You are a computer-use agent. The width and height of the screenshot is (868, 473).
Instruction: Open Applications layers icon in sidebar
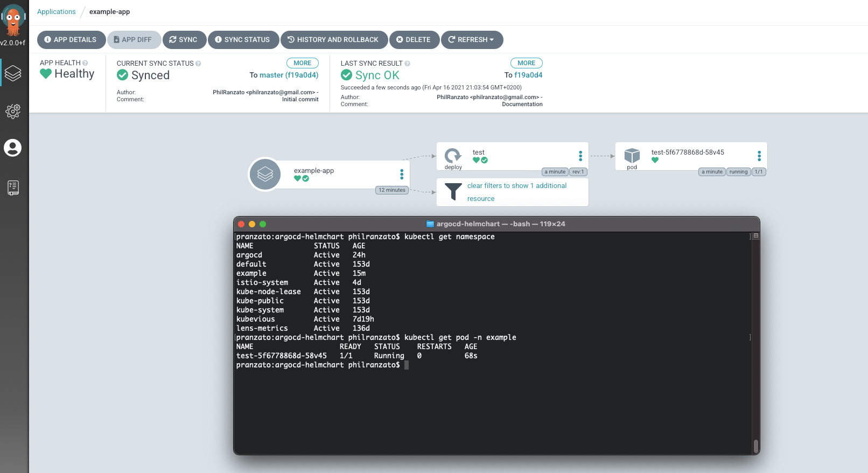(x=13, y=73)
